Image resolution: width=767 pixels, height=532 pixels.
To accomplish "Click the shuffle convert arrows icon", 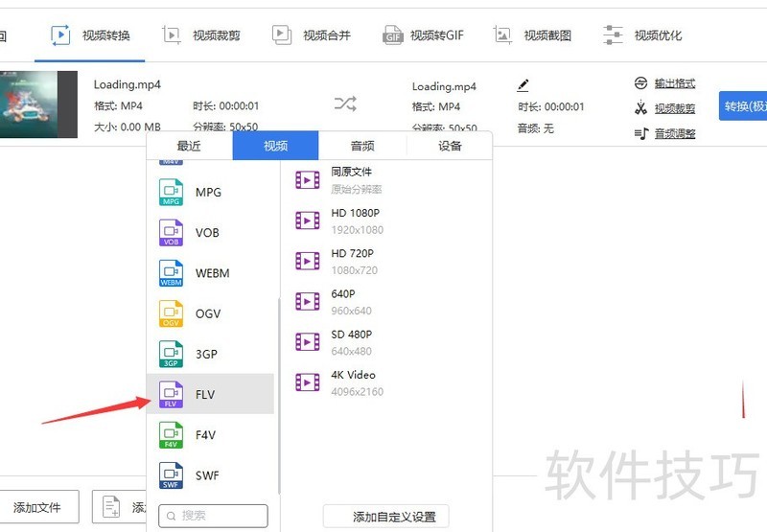I will [345, 104].
